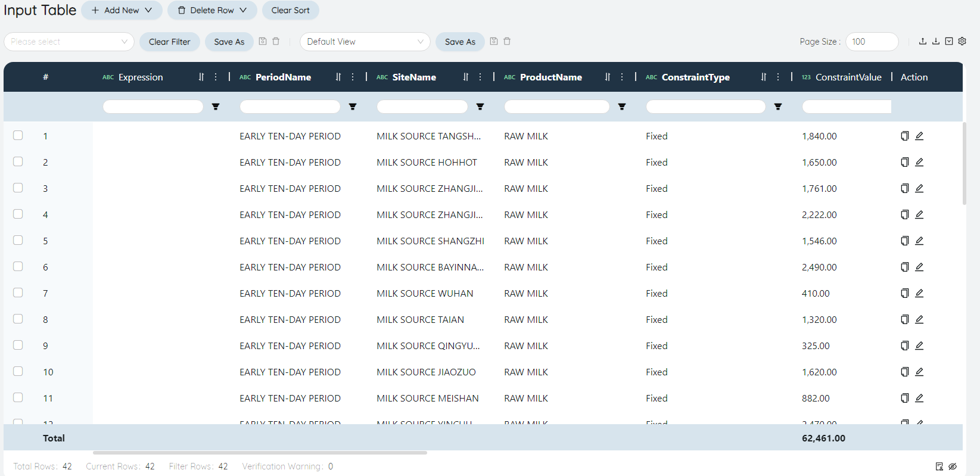Copy the MILK SOURCE WUHAN row
The height and width of the screenshot is (476, 980).
(904, 293)
